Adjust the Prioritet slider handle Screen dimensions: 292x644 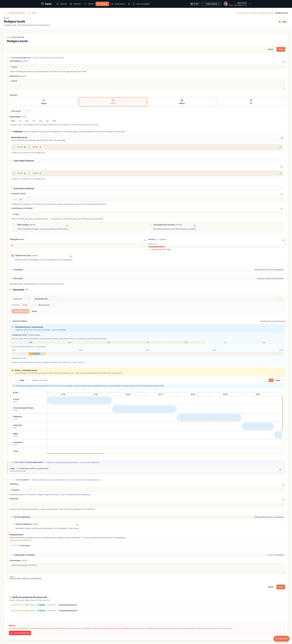pos(164,247)
